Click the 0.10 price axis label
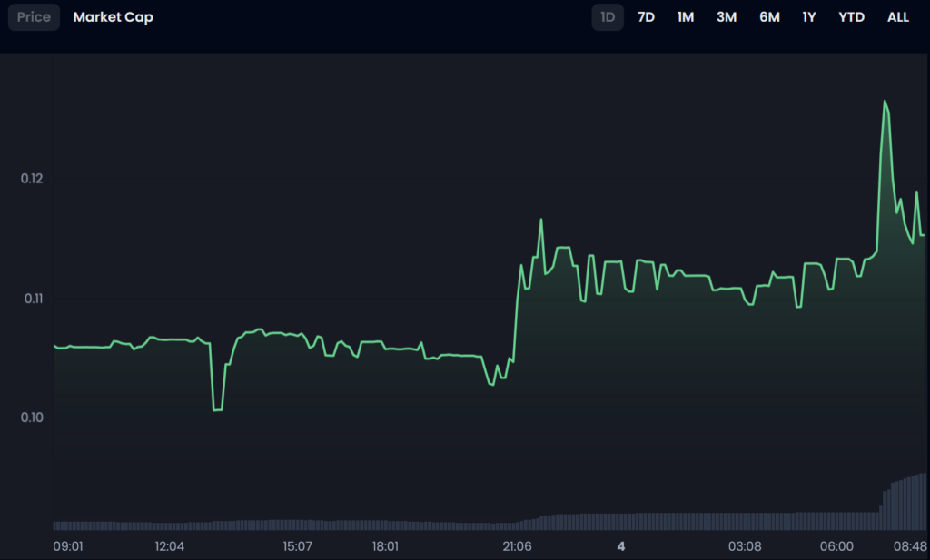 pyautogui.click(x=32, y=418)
